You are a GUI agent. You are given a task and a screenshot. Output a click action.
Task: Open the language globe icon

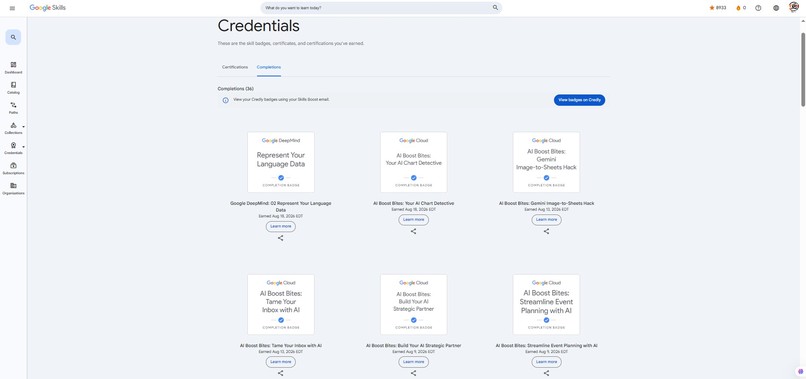pyautogui.click(x=776, y=8)
